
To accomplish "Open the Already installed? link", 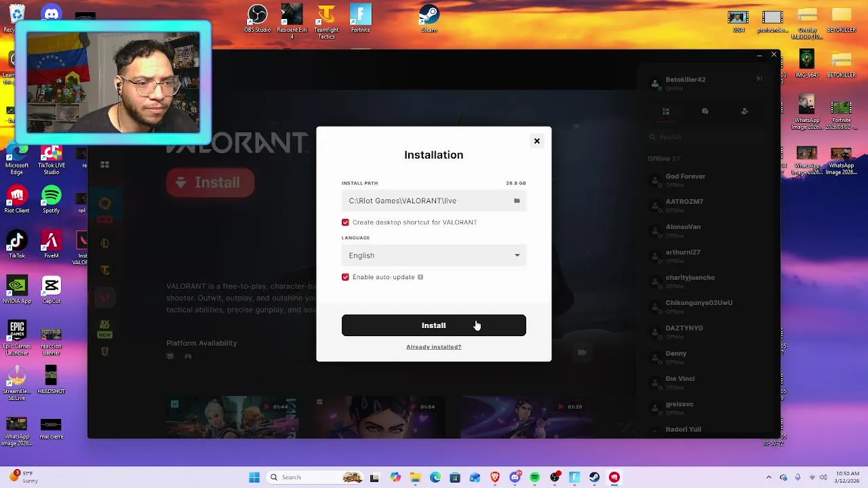I will click(434, 347).
